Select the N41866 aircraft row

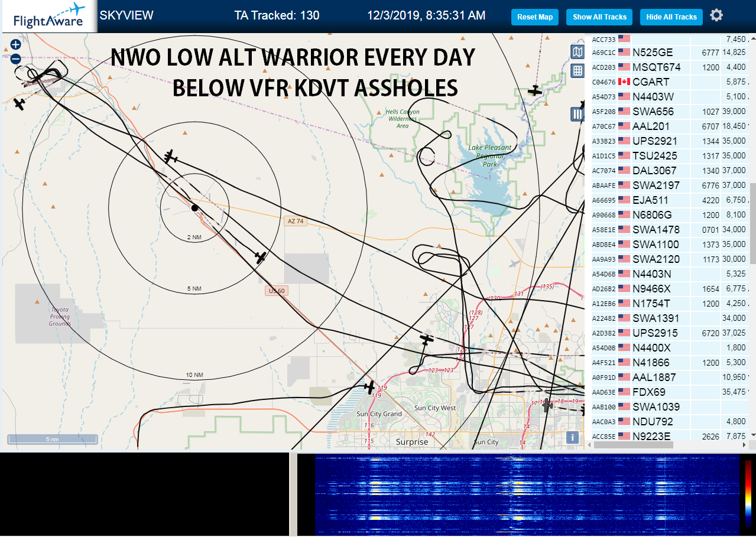pyautogui.click(x=670, y=363)
